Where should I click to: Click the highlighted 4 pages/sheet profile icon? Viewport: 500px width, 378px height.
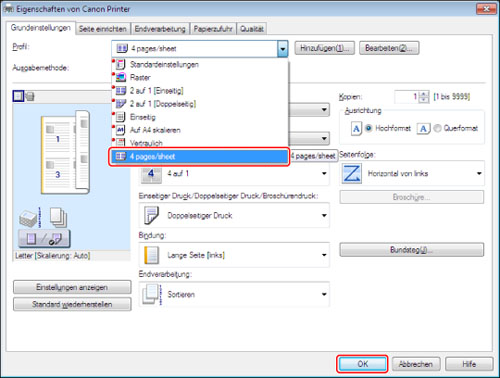[121, 156]
